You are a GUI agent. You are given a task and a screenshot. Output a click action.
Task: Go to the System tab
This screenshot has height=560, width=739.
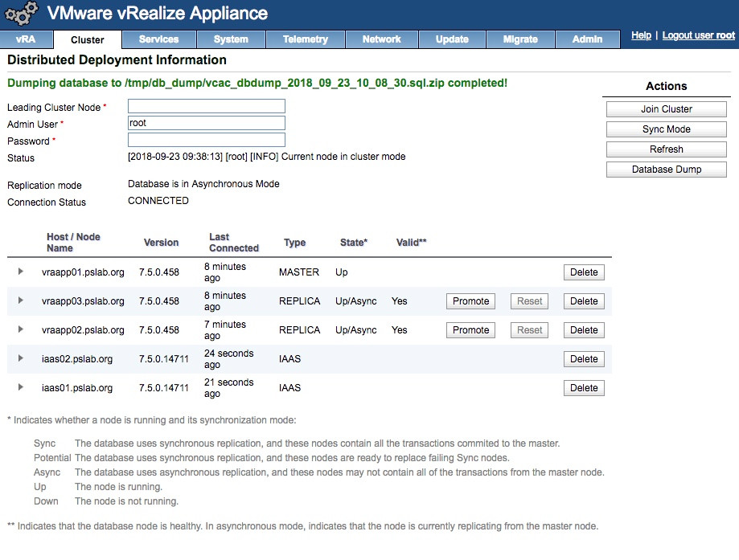(x=231, y=39)
